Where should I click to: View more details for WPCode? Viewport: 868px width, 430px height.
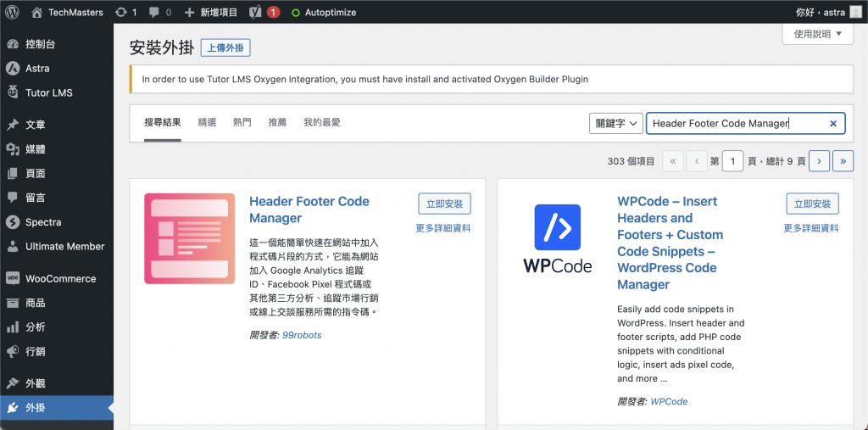pyautogui.click(x=811, y=228)
